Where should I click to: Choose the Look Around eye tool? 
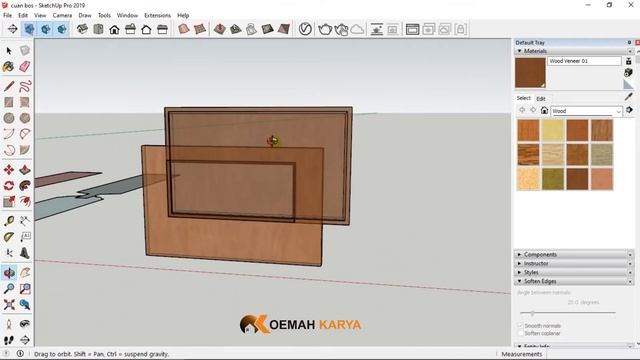click(x=25, y=324)
